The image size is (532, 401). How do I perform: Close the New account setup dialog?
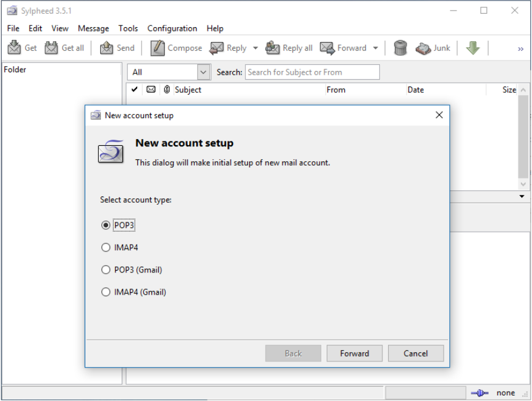click(x=439, y=115)
